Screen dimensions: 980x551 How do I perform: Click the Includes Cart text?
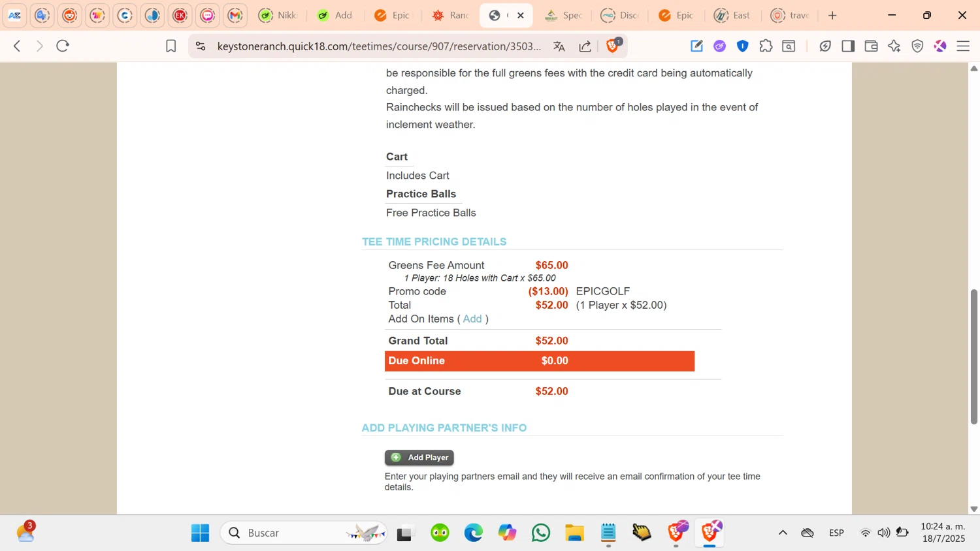click(417, 176)
